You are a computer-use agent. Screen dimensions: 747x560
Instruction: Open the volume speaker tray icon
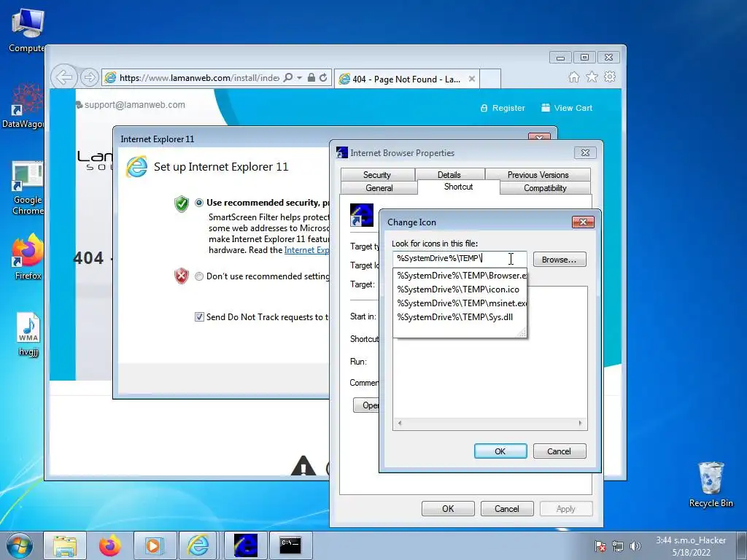tap(635, 546)
